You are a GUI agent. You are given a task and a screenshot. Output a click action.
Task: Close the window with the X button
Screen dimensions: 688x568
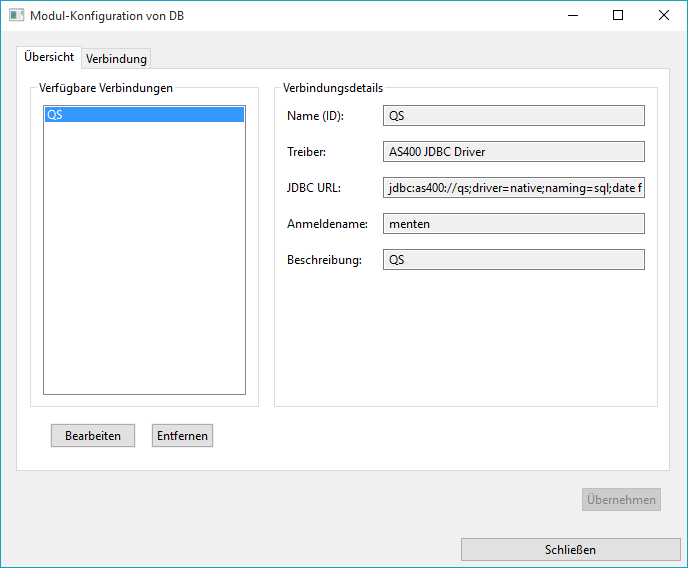pyautogui.click(x=664, y=16)
